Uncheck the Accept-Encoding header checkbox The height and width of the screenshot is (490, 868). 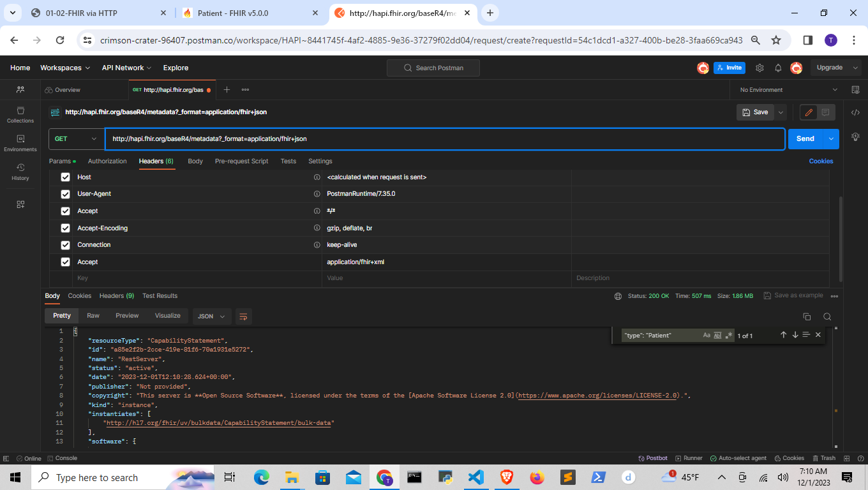tap(65, 228)
